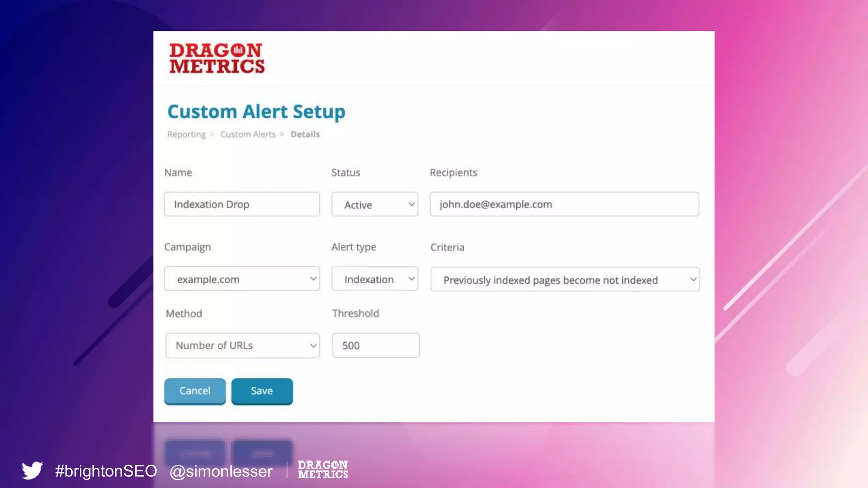
Task: Click the @simonlesser Twitter handle
Action: pos(221,471)
